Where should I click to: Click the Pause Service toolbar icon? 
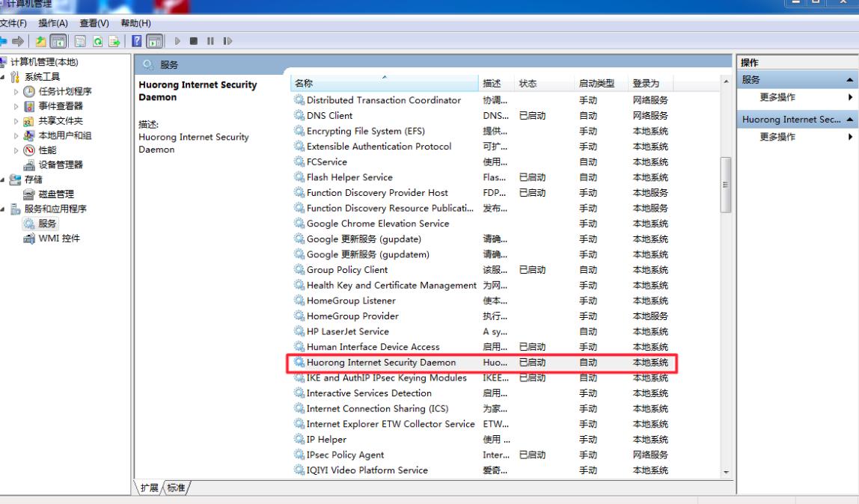pyautogui.click(x=210, y=41)
